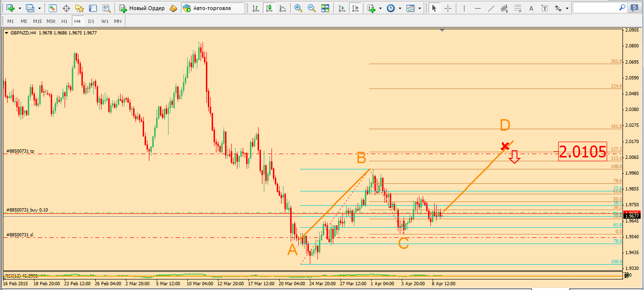Click the search magnifier icon
The height and width of the screenshot is (290, 644).
(x=622, y=8)
